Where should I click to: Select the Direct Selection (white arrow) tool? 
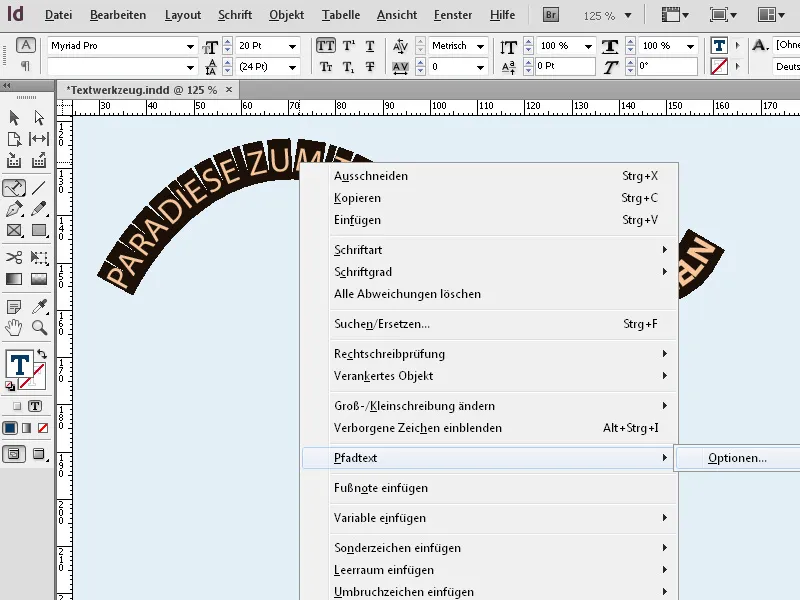click(x=39, y=118)
